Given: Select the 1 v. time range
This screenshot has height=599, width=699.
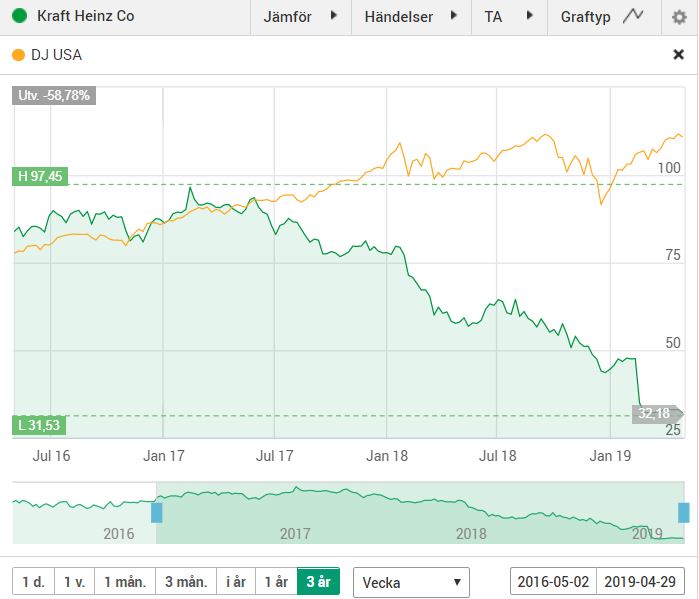Looking at the screenshot, I should tap(74, 582).
